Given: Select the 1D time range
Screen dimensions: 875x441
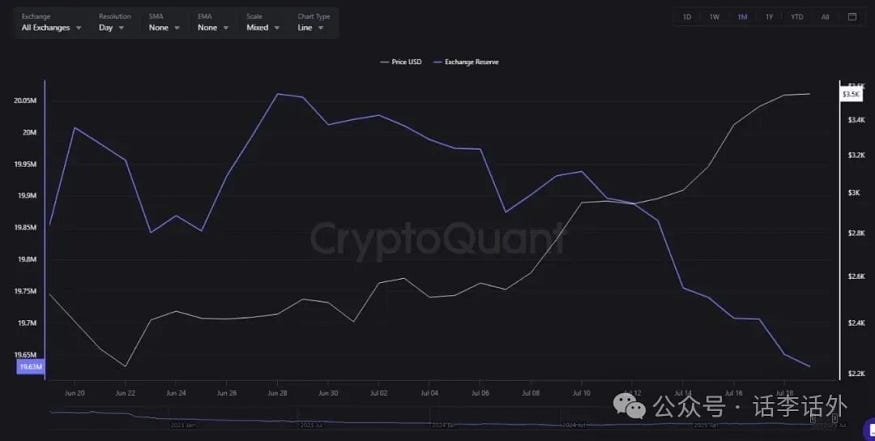Looking at the screenshot, I should click(x=687, y=17).
